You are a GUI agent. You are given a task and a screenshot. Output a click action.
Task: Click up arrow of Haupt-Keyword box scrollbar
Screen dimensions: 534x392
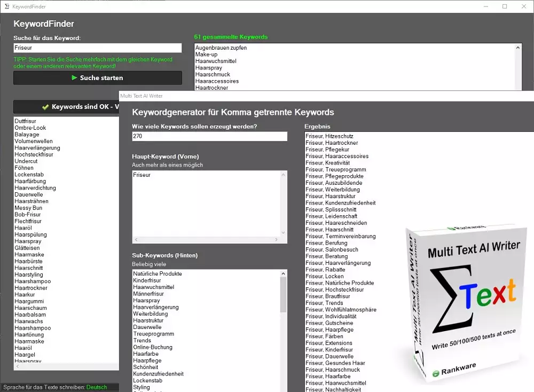tap(284, 175)
